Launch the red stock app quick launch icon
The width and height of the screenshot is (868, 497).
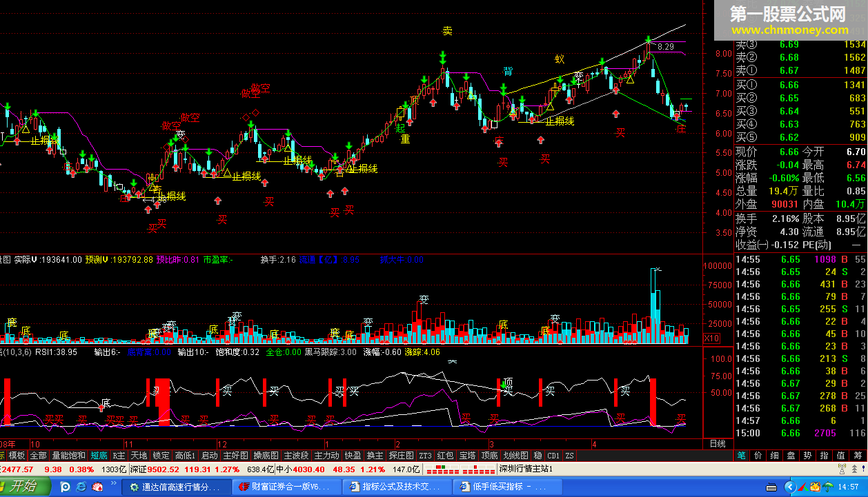(97, 487)
